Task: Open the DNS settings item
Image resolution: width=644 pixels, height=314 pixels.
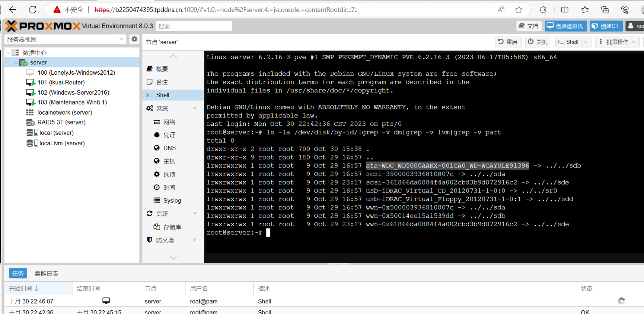Action: click(169, 148)
